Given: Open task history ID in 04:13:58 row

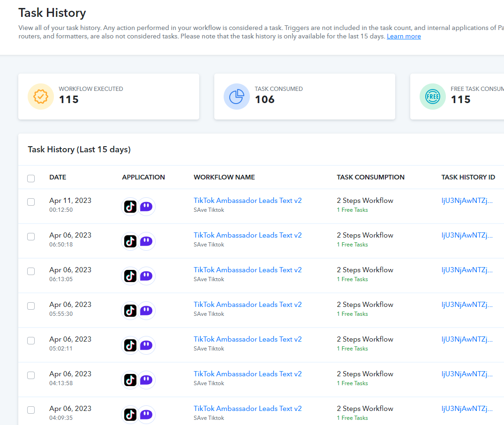Looking at the screenshot, I should point(466,374).
